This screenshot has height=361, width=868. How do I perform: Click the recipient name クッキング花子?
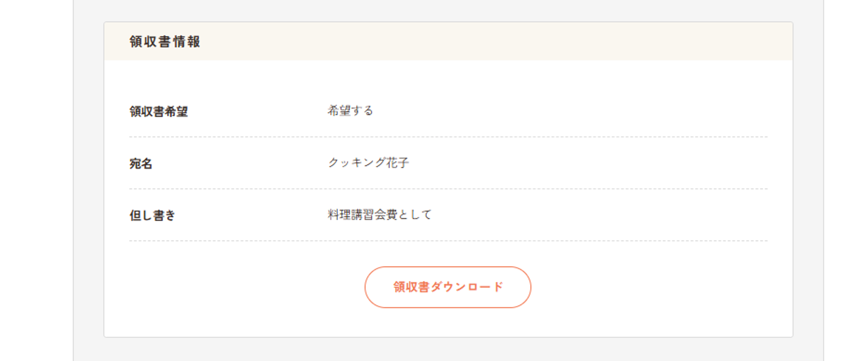coord(368,162)
